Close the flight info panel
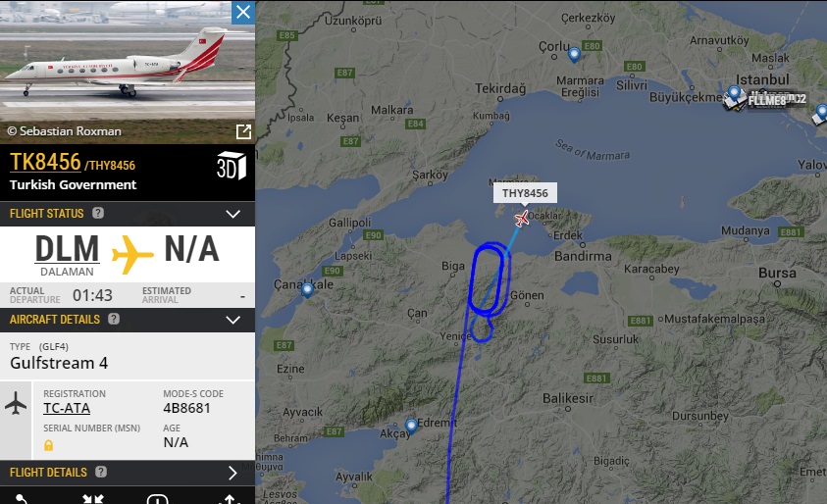 click(x=243, y=12)
